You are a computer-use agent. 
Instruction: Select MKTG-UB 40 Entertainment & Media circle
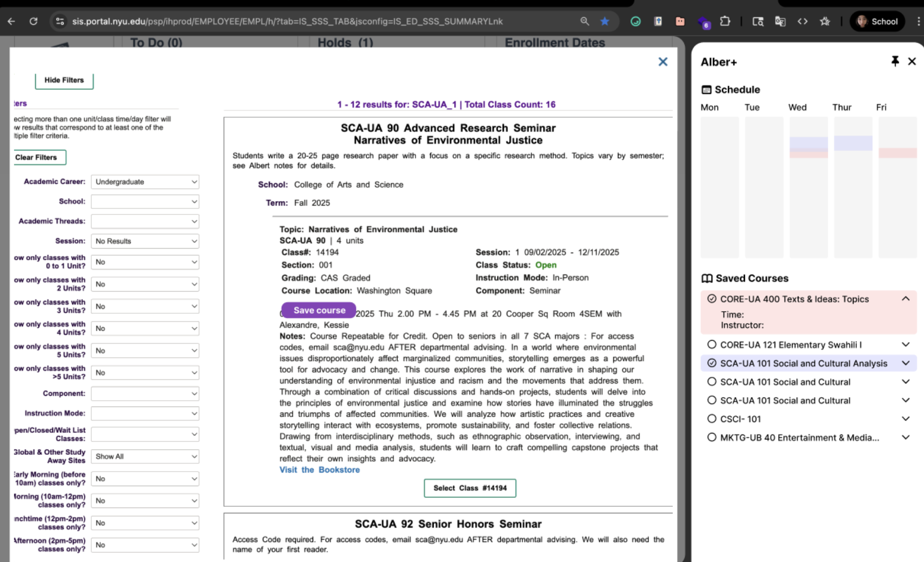click(712, 437)
